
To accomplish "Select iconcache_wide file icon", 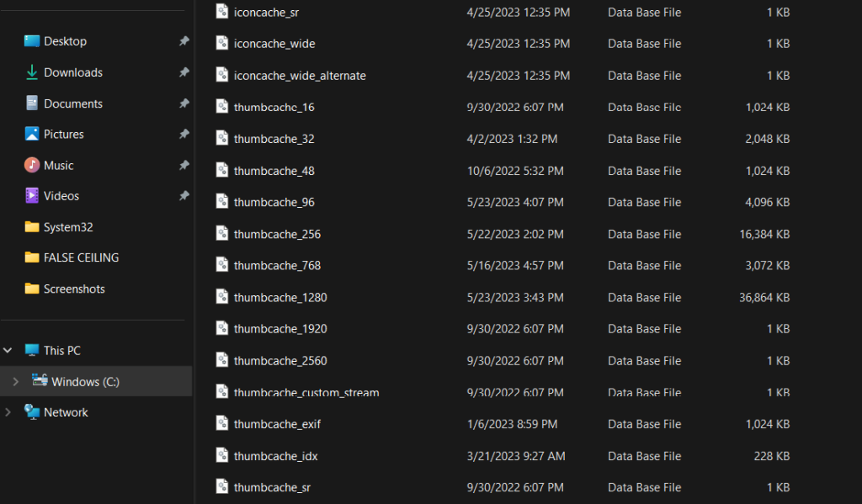I will point(222,42).
